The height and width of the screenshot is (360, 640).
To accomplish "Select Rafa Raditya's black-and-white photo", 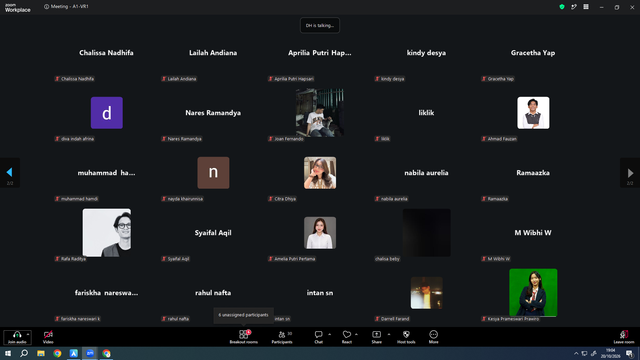I will point(107,233).
